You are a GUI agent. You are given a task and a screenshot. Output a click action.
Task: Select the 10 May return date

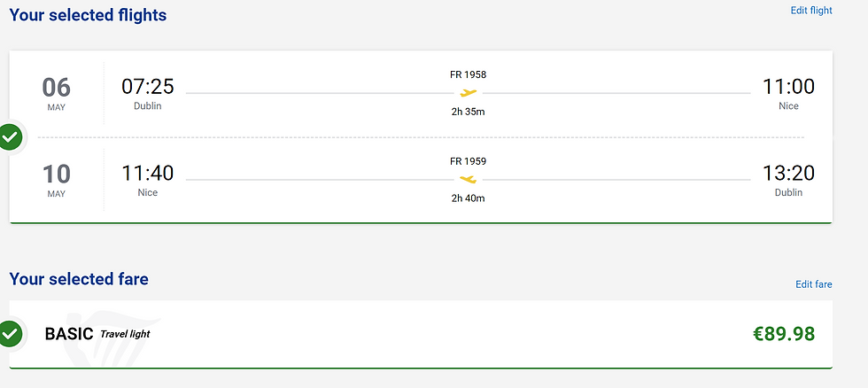click(x=56, y=178)
